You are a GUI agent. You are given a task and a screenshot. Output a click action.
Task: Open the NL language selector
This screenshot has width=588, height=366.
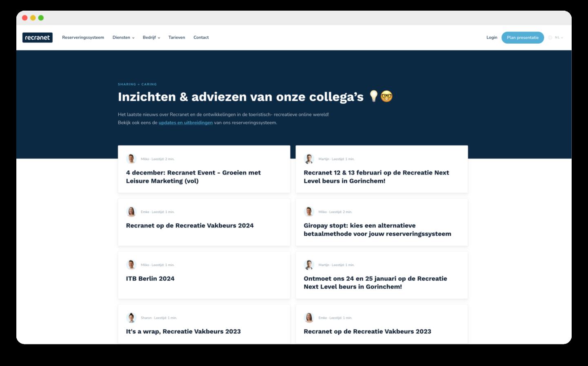[558, 38]
